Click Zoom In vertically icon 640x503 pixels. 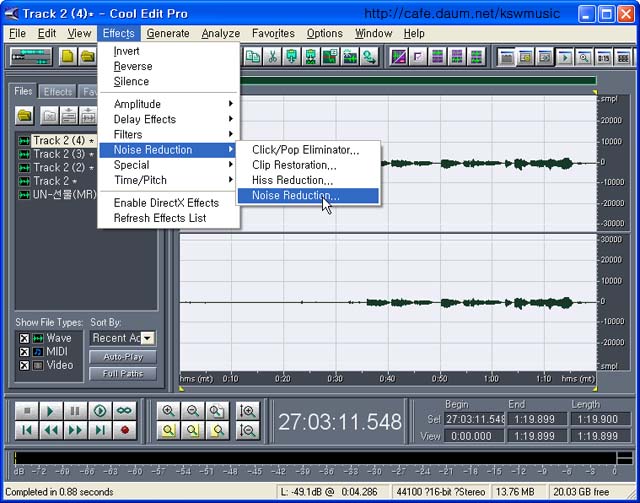(x=248, y=411)
